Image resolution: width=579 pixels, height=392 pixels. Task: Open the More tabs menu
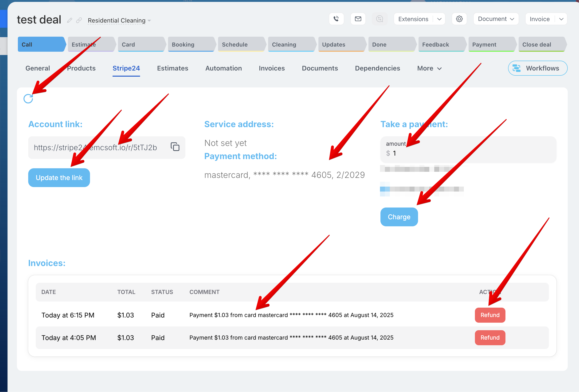click(x=429, y=68)
